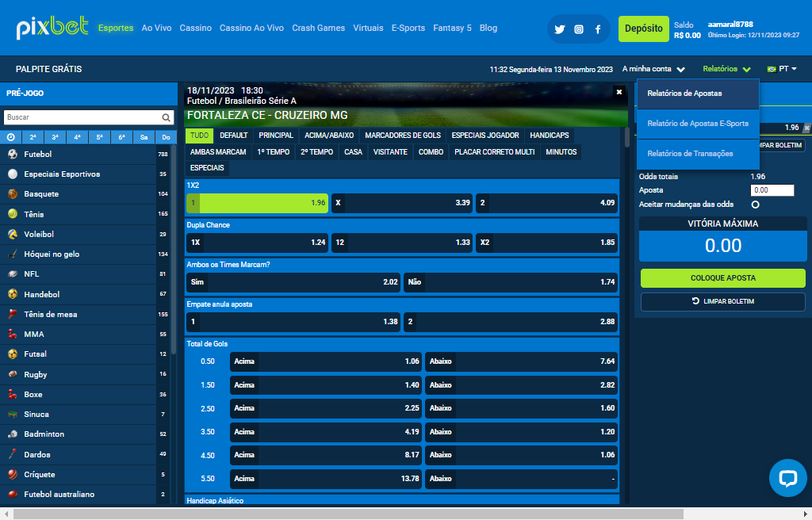Open PALPITE GRÁTIS link

(x=48, y=69)
